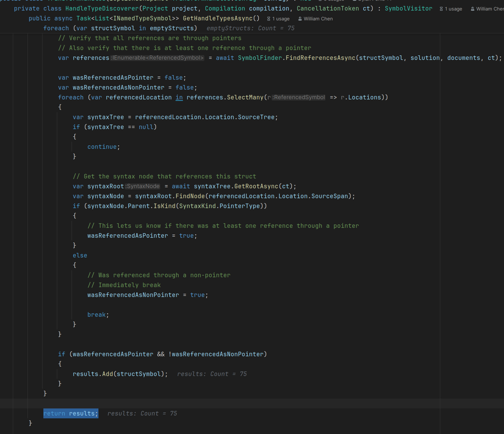Screen dimensions: 504x434
Task: Click the "documents" argument in FindReferencesAsync
Action: coord(464,58)
